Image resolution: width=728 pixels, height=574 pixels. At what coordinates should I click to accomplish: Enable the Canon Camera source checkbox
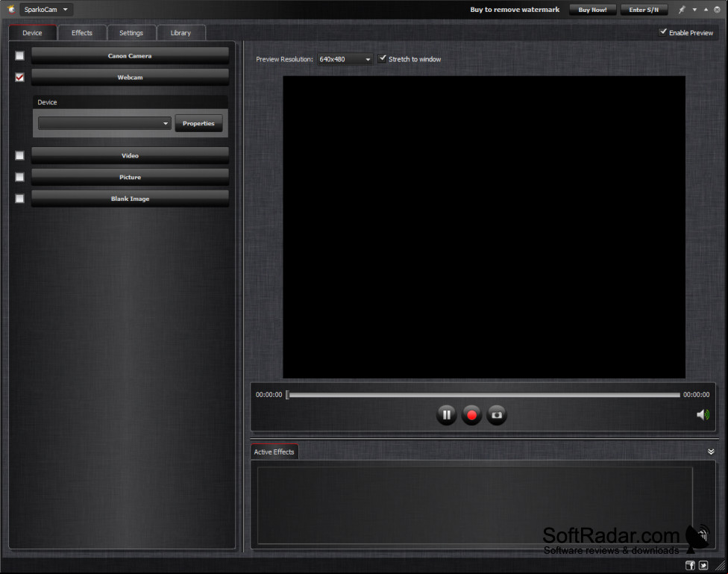click(19, 56)
